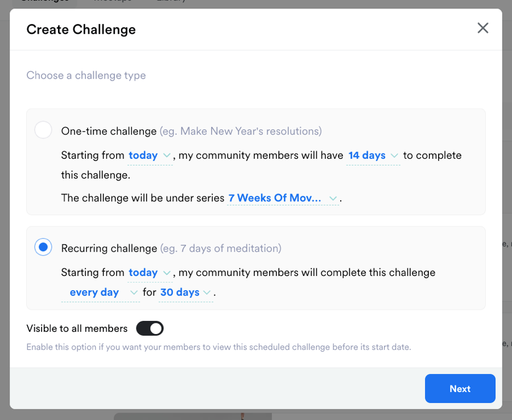Click the chevron arrow beside the series name
The height and width of the screenshot is (420, 512).
click(x=333, y=199)
